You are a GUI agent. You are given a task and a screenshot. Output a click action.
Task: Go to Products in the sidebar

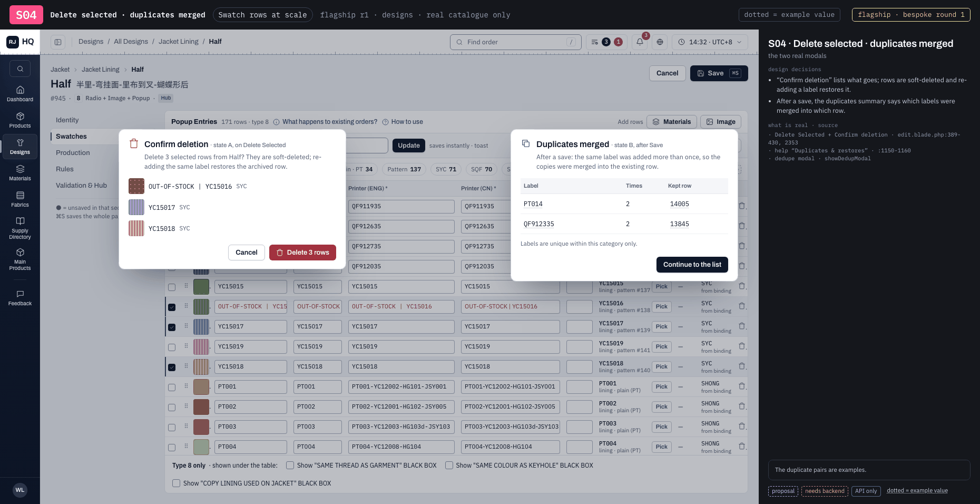pyautogui.click(x=20, y=120)
